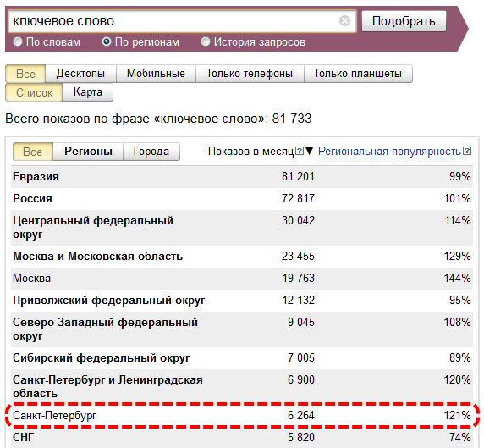Open help icon next to Показов в месяц
The height and width of the screenshot is (448, 484).
tap(300, 151)
